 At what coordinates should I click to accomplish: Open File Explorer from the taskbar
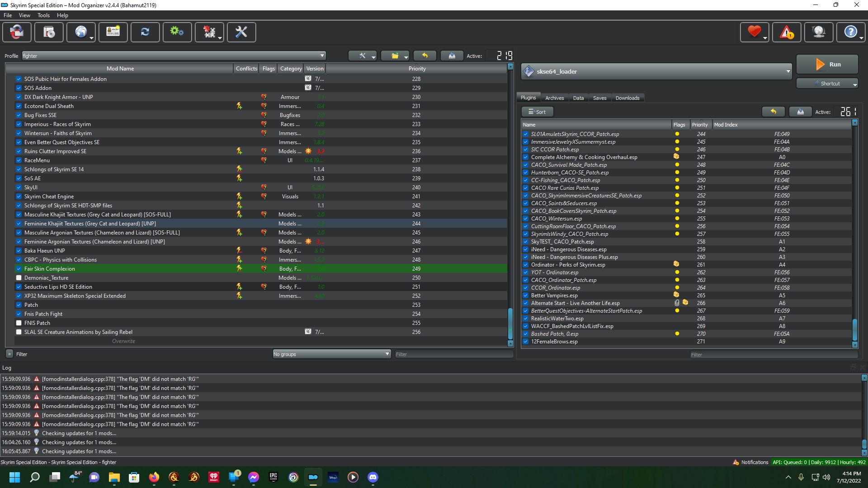pos(114,477)
